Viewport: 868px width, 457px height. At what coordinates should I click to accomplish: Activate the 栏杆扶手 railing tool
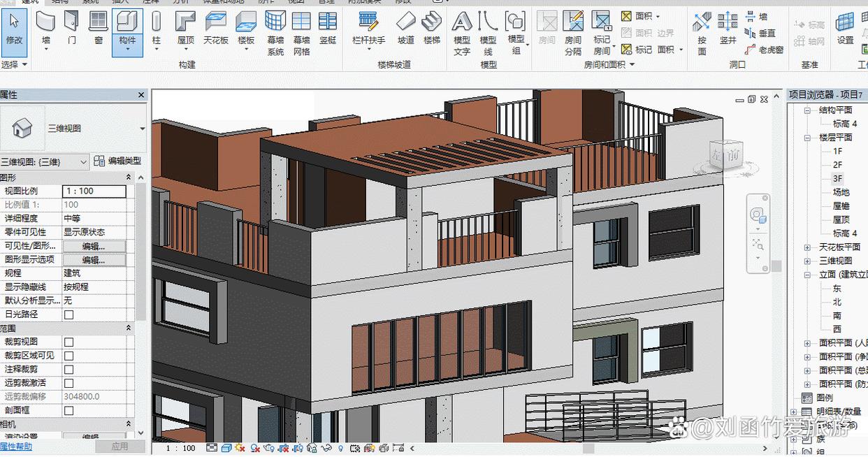click(368, 31)
